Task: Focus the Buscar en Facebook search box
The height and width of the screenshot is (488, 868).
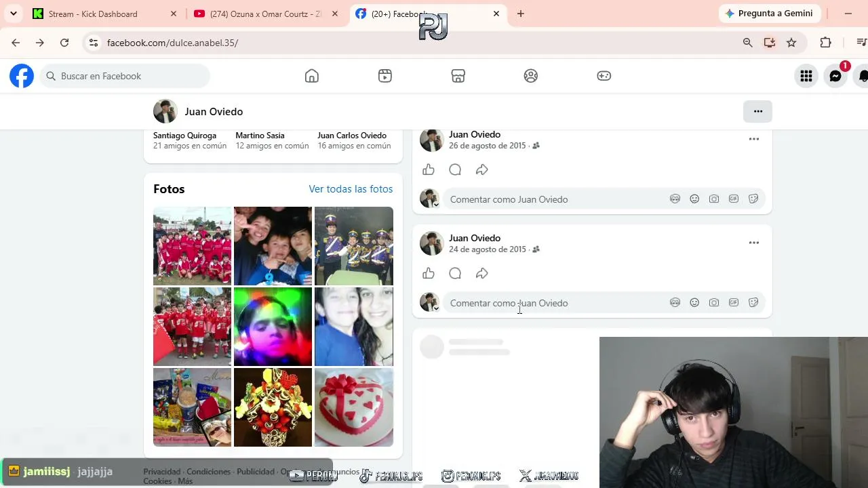Action: pos(125,76)
